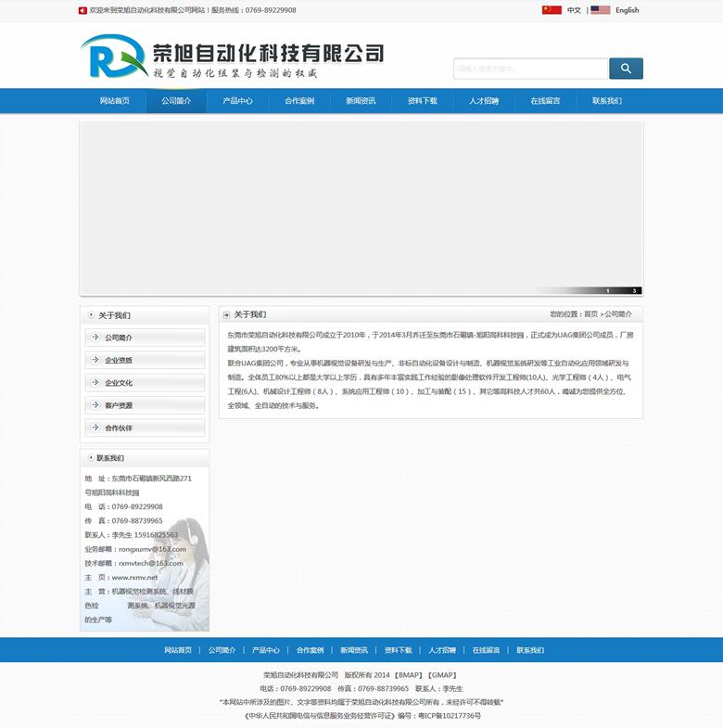Click the arrow icon beside 客户资源
Screen dimensions: 723x728
coord(95,405)
